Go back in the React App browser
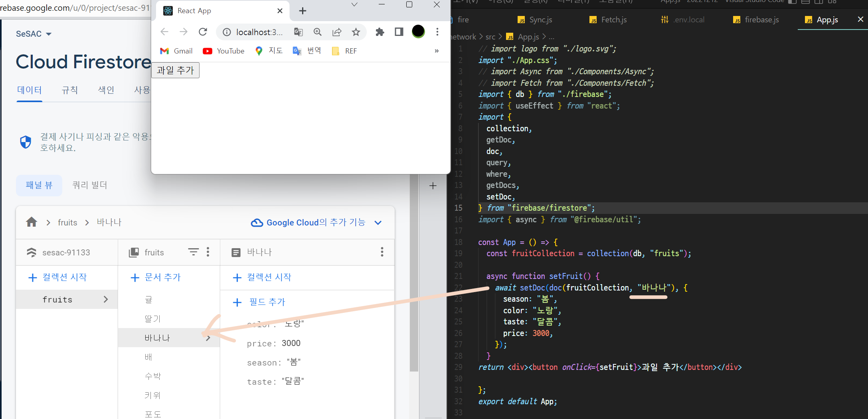868x419 pixels. (164, 32)
